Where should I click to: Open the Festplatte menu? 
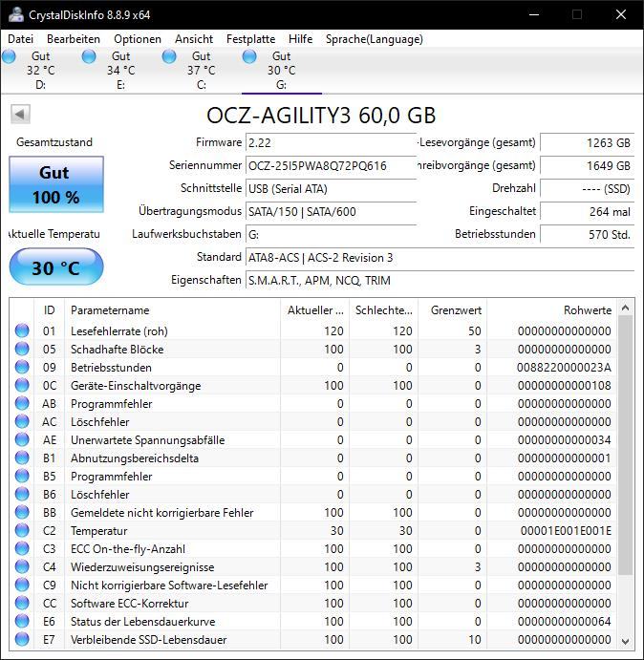pos(250,39)
